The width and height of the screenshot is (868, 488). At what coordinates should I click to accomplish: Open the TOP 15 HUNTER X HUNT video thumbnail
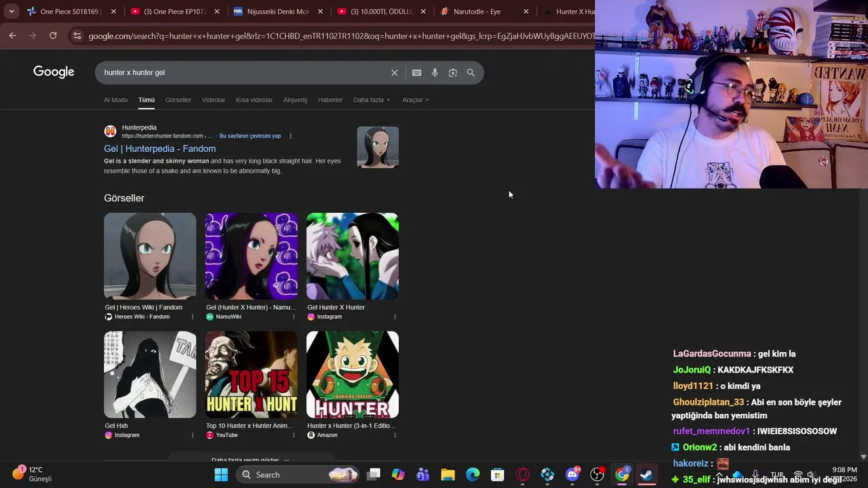point(251,374)
